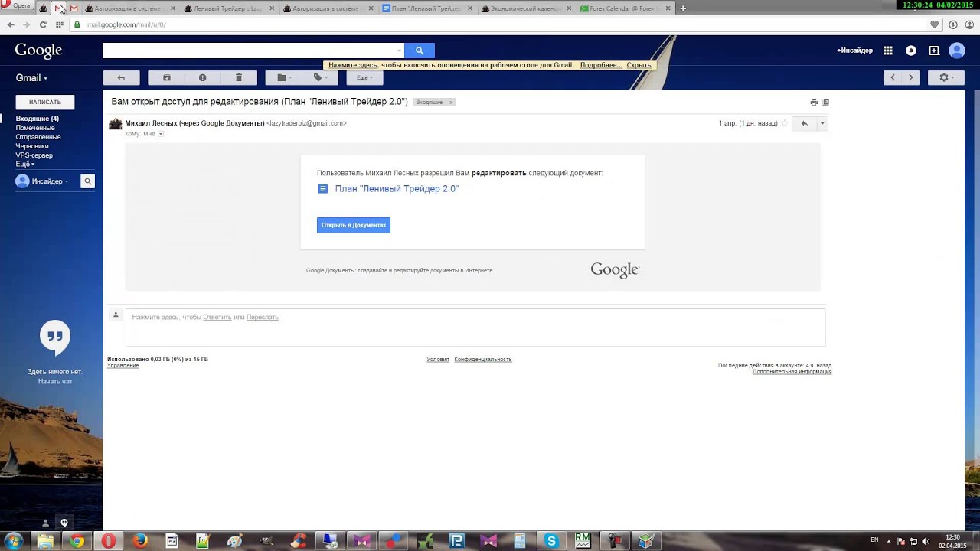980x551 pixels.
Task: Click Скрыть to dismiss notification banner
Action: 639,65
